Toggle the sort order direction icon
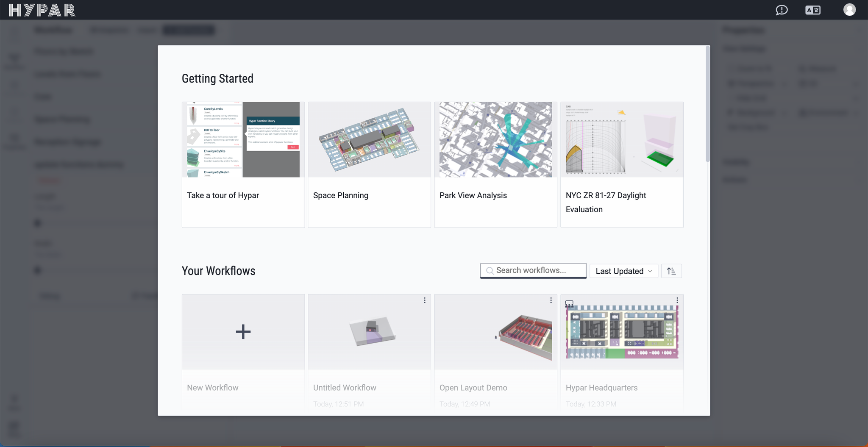 (671, 271)
